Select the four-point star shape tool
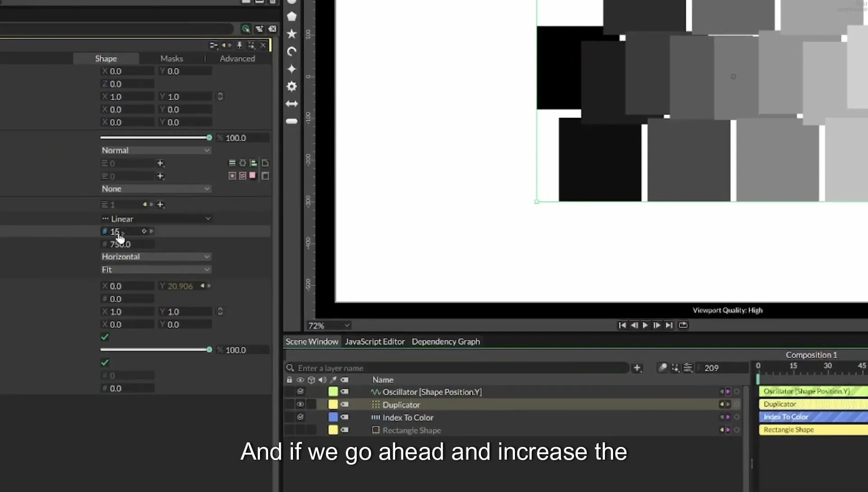The width and height of the screenshot is (868, 492). point(292,69)
